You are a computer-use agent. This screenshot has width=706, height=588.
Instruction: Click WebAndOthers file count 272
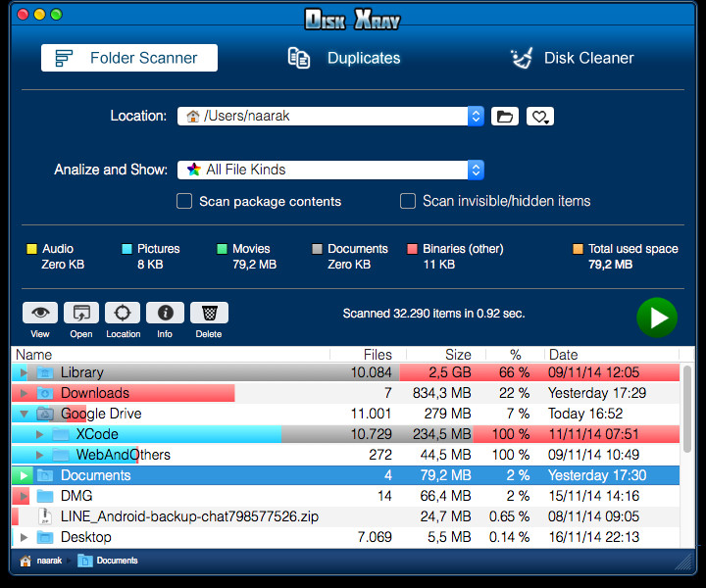point(380,455)
